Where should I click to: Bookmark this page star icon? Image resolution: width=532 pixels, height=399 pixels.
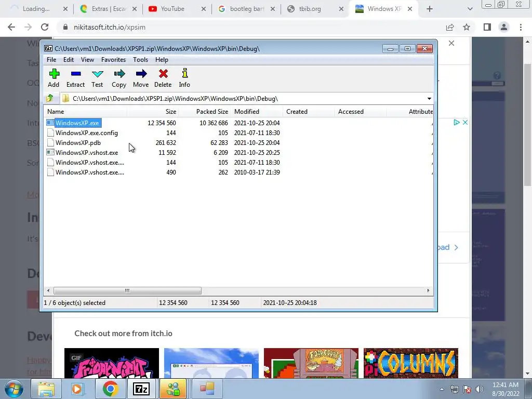467,27
